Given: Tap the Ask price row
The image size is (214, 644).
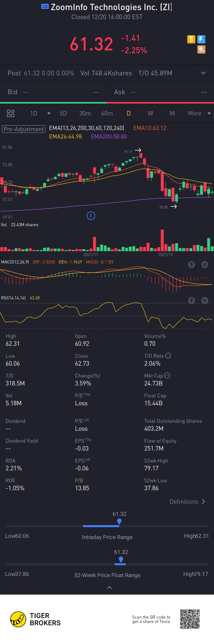Looking at the screenshot, I should pos(160,92).
